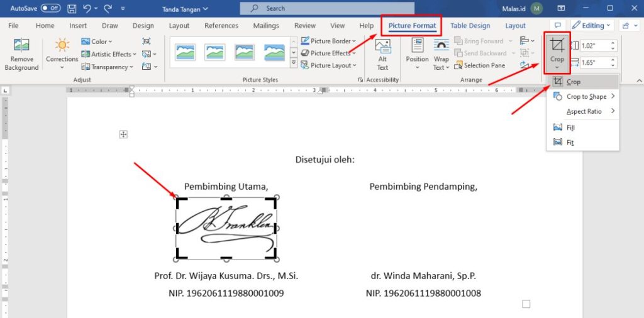Image resolution: width=644 pixels, height=318 pixels.
Task: Open the Picture Effects dropdown
Action: pos(328,53)
